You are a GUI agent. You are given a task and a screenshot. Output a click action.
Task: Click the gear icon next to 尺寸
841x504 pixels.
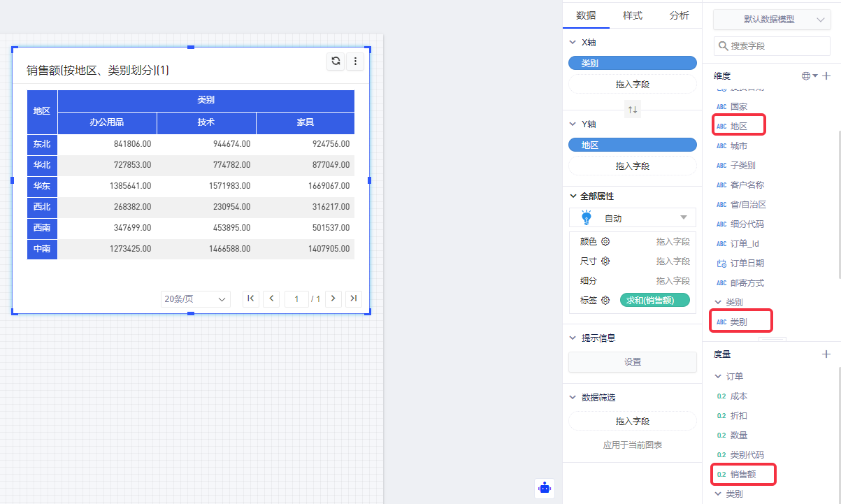[x=605, y=261]
